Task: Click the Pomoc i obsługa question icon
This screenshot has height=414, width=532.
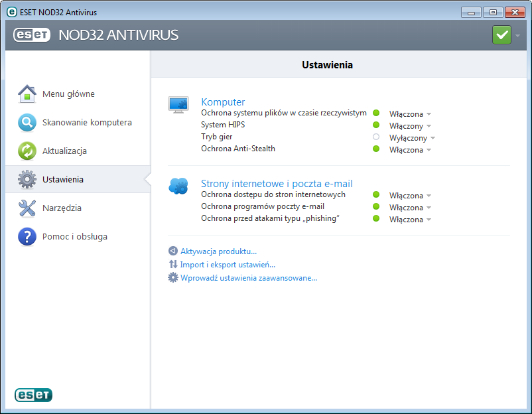Action: (x=27, y=236)
